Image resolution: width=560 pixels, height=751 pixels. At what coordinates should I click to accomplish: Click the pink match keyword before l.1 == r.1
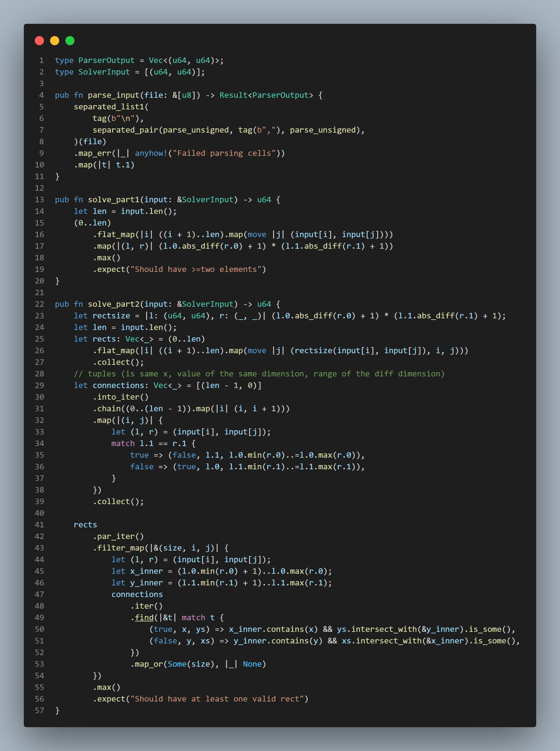pyautogui.click(x=123, y=444)
